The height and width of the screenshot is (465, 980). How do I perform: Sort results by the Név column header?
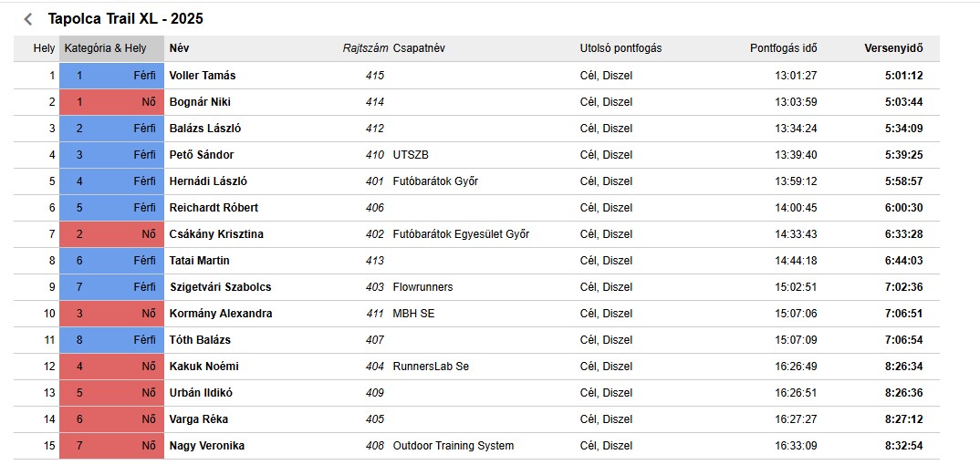point(179,48)
